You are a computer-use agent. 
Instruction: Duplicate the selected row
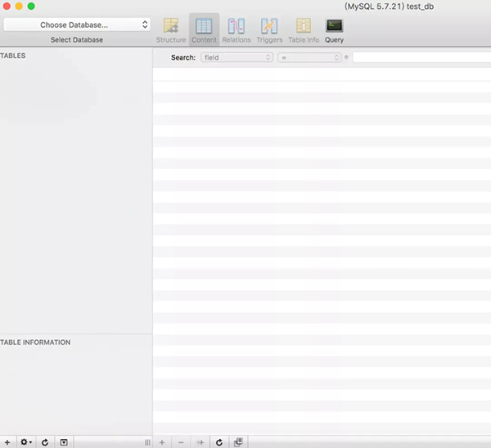pos(200,442)
